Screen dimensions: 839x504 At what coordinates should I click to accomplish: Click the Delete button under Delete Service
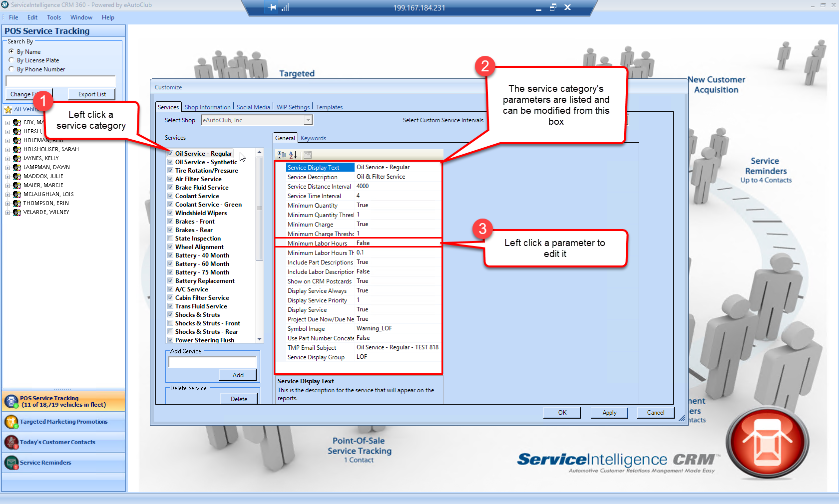239,399
